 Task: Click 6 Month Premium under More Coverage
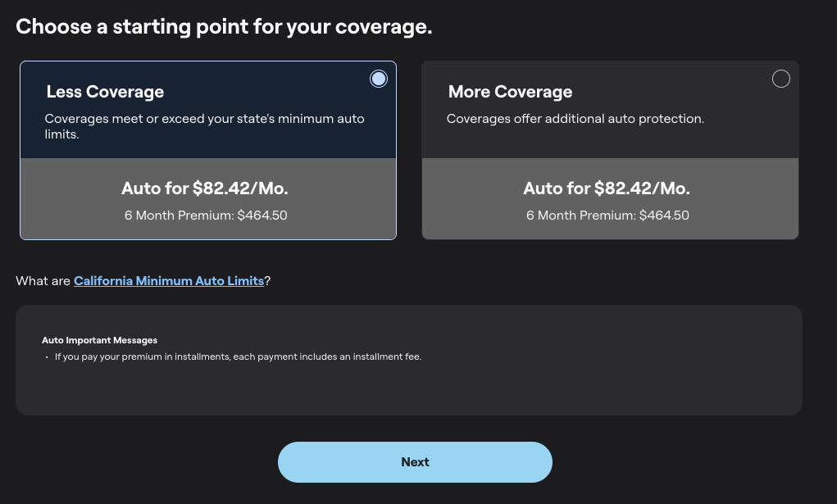click(x=607, y=216)
